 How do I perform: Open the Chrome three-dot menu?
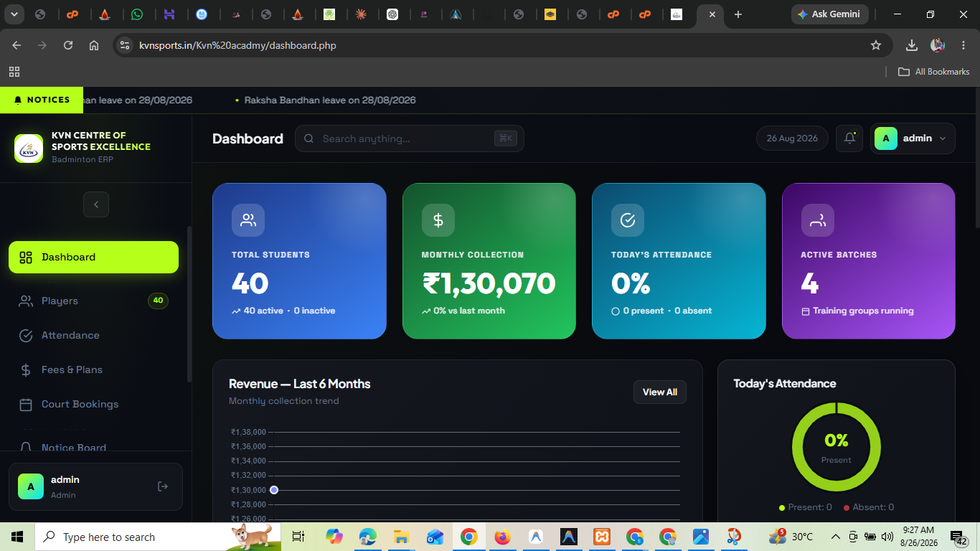[x=963, y=45]
